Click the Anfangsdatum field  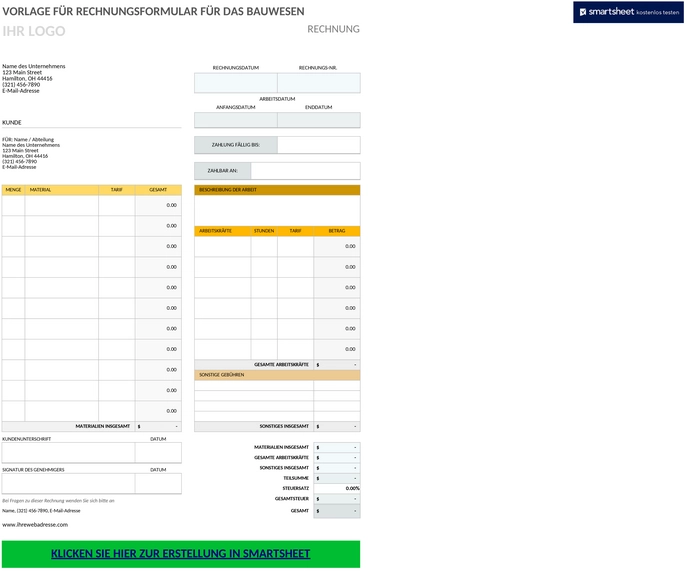point(236,120)
